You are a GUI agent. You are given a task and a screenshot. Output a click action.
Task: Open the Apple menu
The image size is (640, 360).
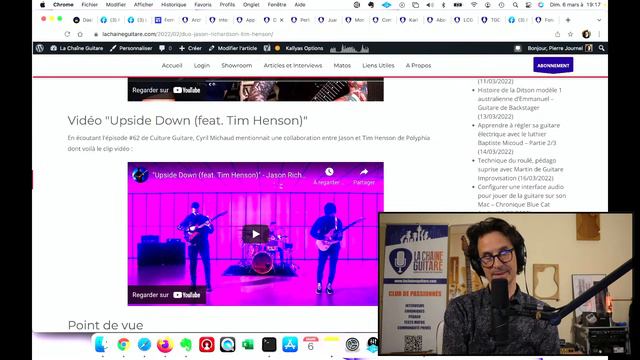(43, 5)
